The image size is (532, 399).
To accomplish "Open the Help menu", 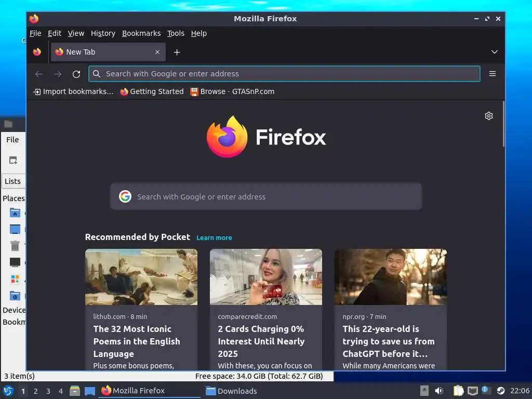I will pyautogui.click(x=199, y=33).
